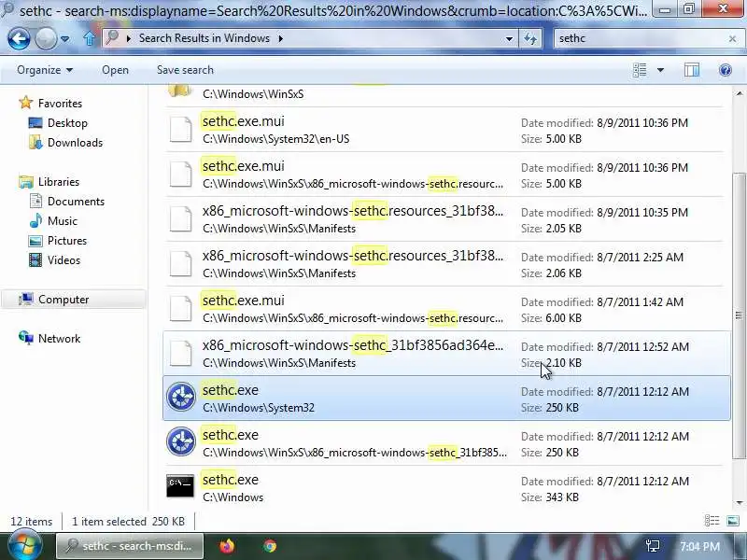Click the blue Up arrow icon

point(89,38)
